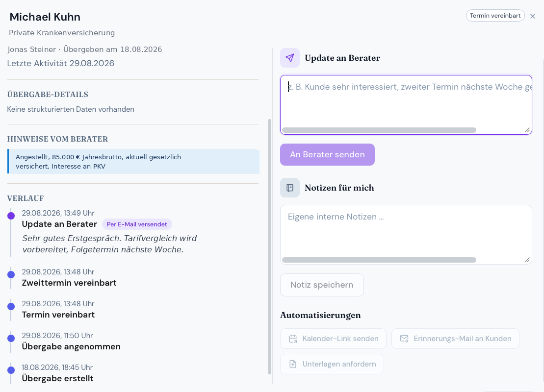Select the Zweittermin vereinbart timeline dot
The image size is (544, 392).
[11, 275]
